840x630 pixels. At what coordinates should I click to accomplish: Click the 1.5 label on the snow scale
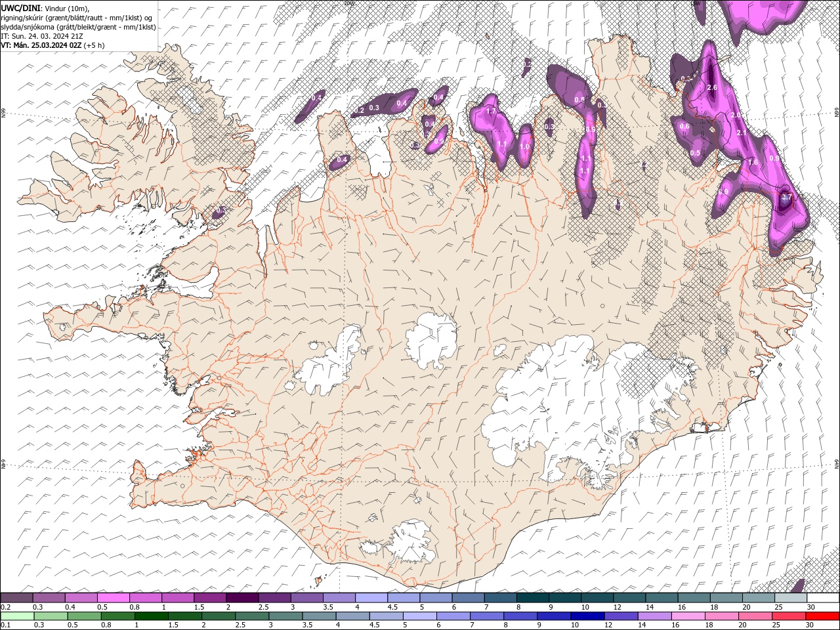(x=198, y=607)
